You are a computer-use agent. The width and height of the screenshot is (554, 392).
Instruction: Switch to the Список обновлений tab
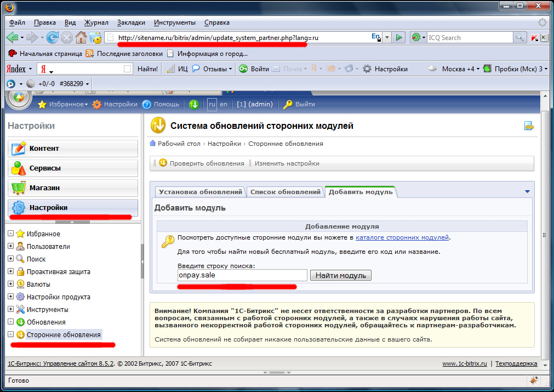click(x=285, y=192)
